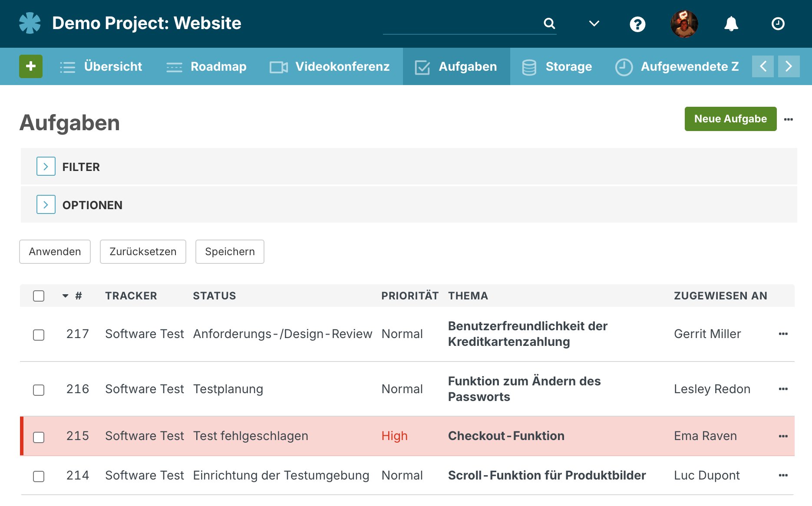
Task: Open the Videokonferenz tab
Action: tap(330, 66)
